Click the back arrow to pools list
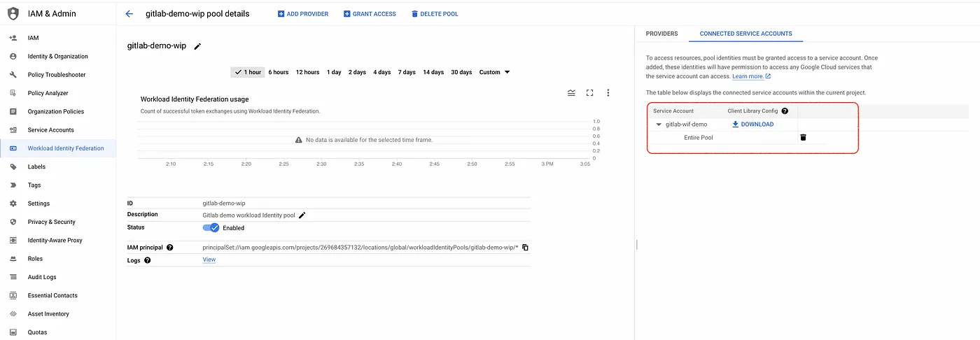 (129, 14)
